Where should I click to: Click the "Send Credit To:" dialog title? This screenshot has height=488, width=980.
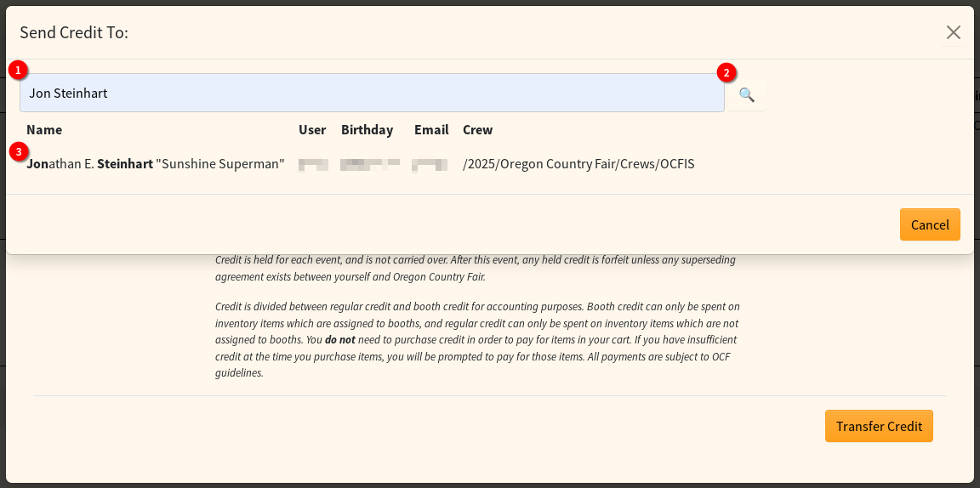click(74, 32)
